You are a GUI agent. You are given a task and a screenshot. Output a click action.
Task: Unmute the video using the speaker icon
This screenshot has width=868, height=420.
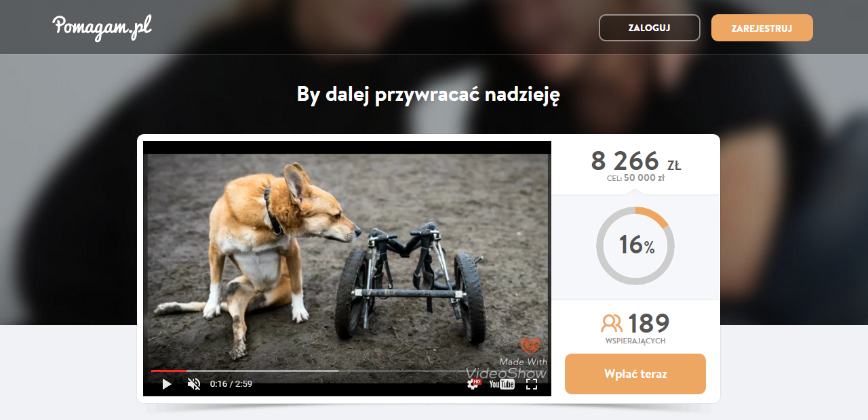pyautogui.click(x=194, y=384)
